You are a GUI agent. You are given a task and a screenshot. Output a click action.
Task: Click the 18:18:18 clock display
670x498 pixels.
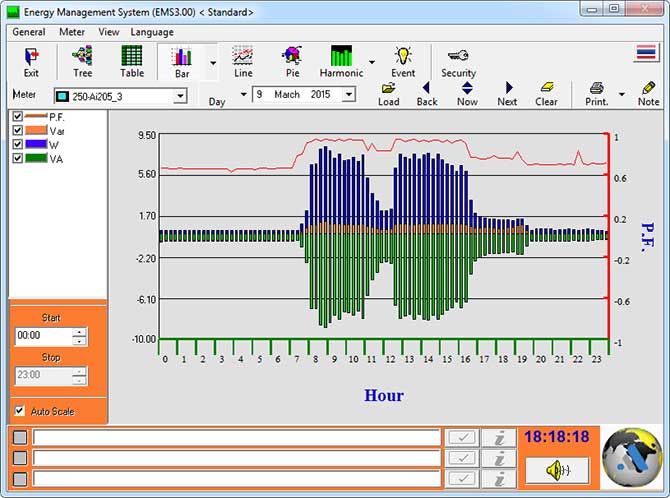[557, 437]
